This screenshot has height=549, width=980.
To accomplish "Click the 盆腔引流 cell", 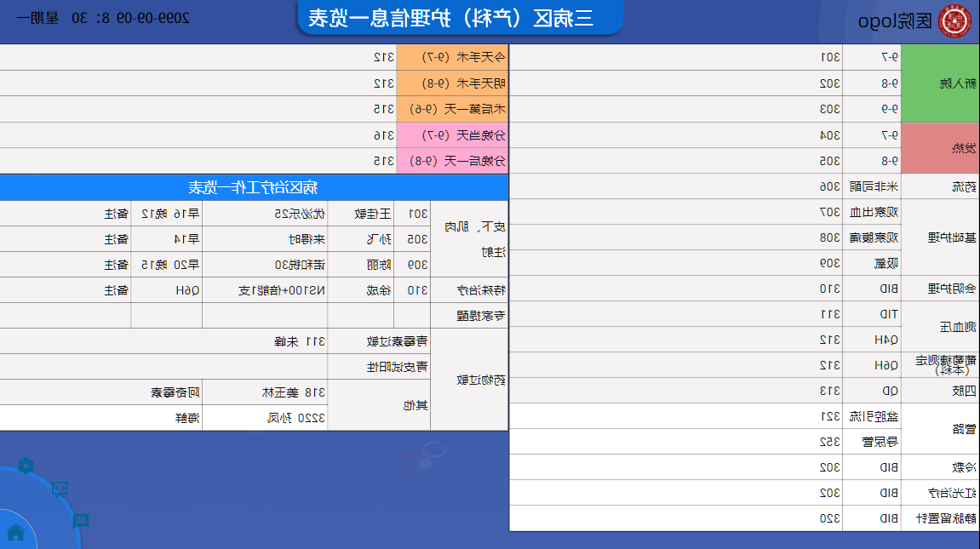I will click(874, 416).
